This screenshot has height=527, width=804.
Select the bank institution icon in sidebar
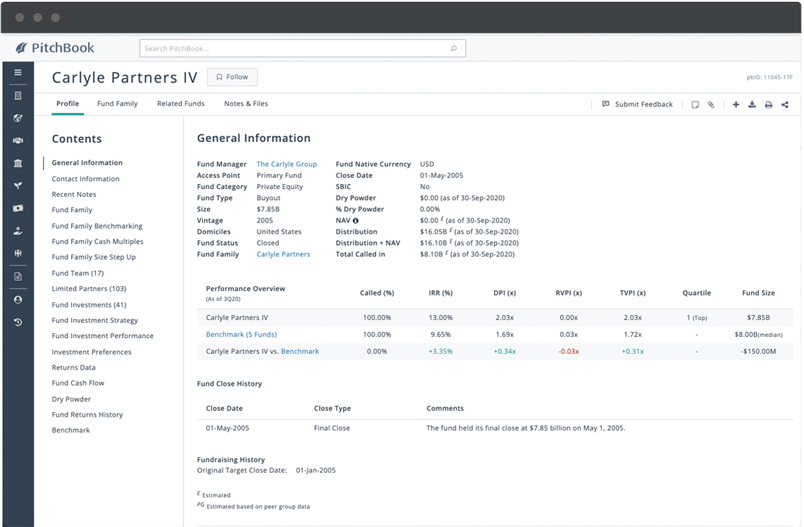[18, 163]
